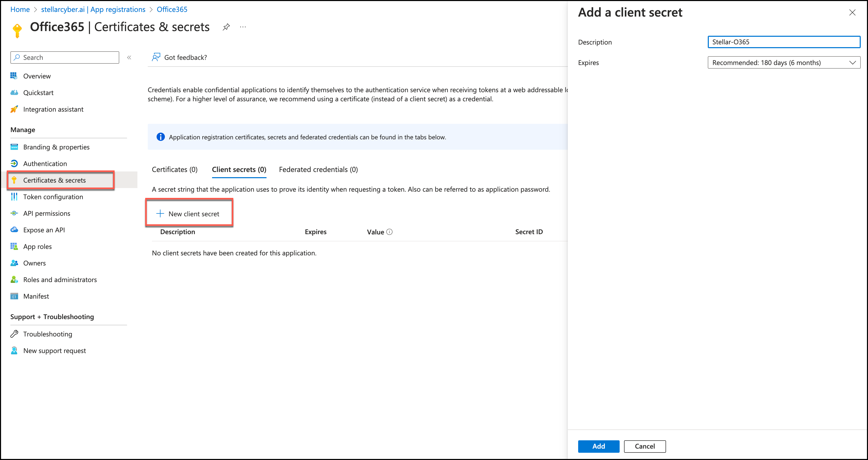
Task: Click the Cancel button
Action: pyautogui.click(x=644, y=446)
